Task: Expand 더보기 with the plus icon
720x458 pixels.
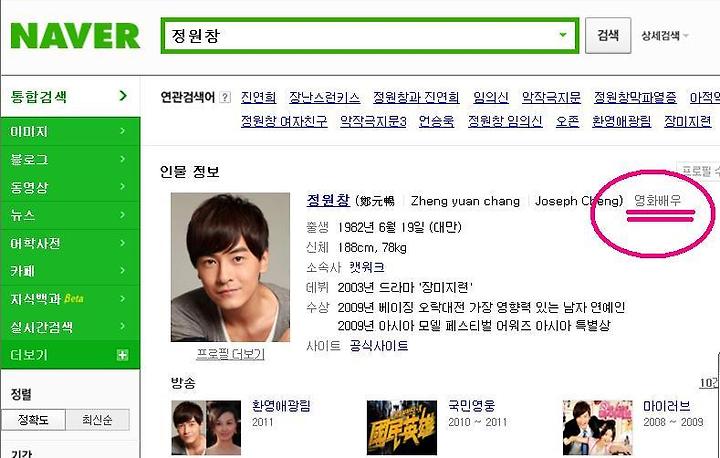Action: [123, 355]
